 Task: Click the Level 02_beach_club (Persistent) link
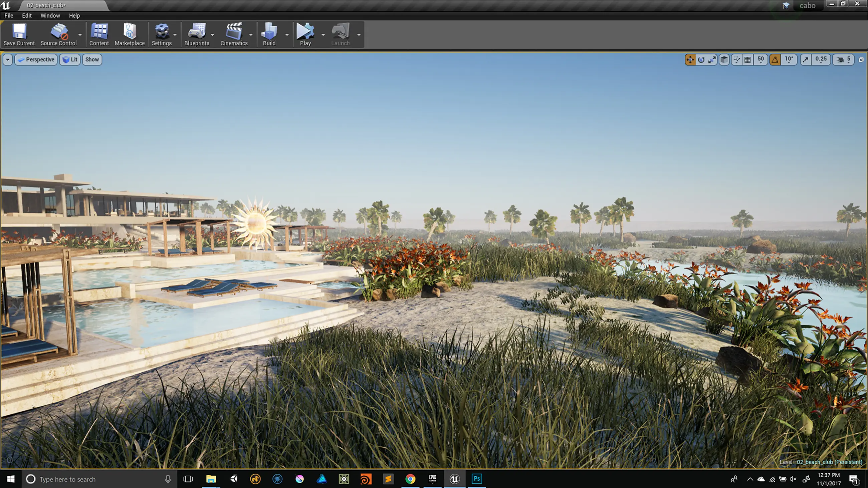coord(829,462)
